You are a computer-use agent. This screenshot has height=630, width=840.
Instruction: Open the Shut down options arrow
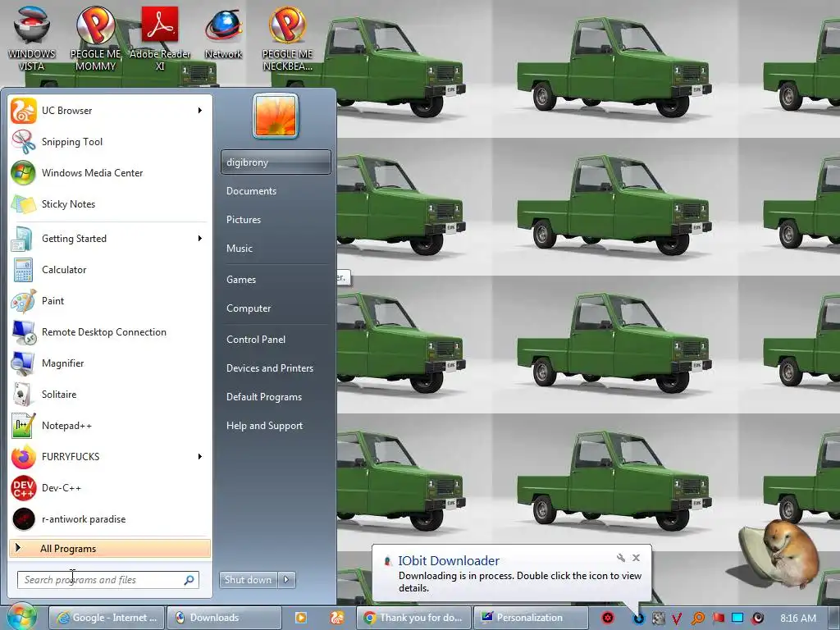coord(286,580)
